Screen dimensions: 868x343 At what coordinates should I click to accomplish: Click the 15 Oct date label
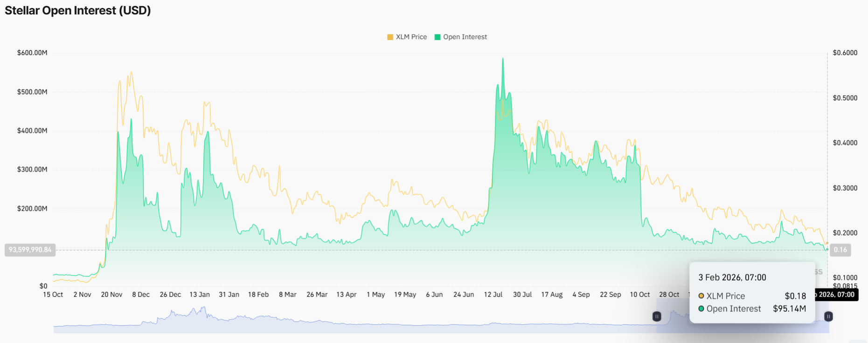point(53,295)
